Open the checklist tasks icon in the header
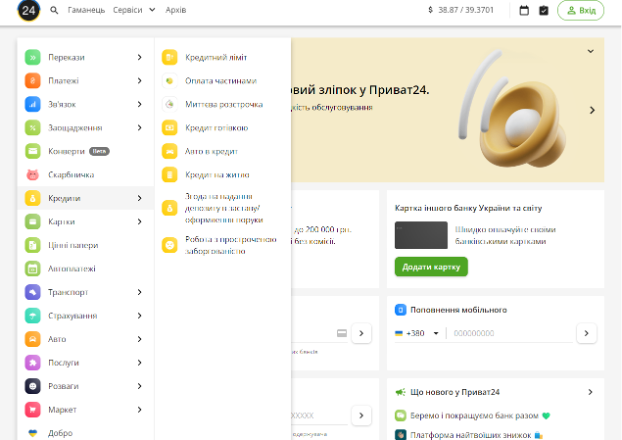Screen dimensions: 622x440 tap(544, 10)
